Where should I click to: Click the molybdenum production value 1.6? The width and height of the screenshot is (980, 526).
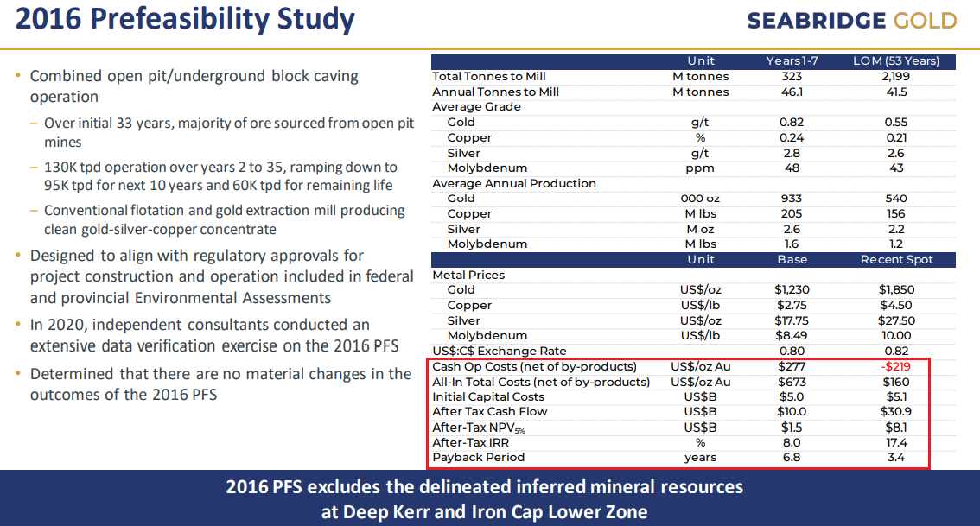tap(792, 244)
